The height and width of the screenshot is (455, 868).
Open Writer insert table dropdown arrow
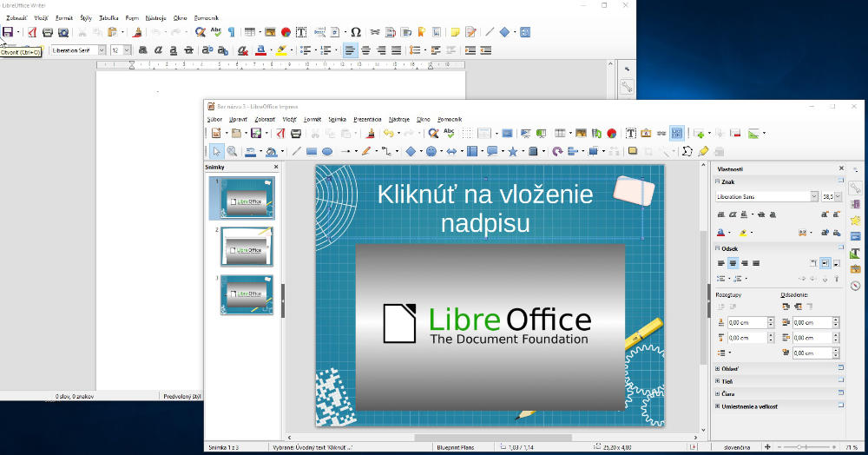[x=259, y=32]
